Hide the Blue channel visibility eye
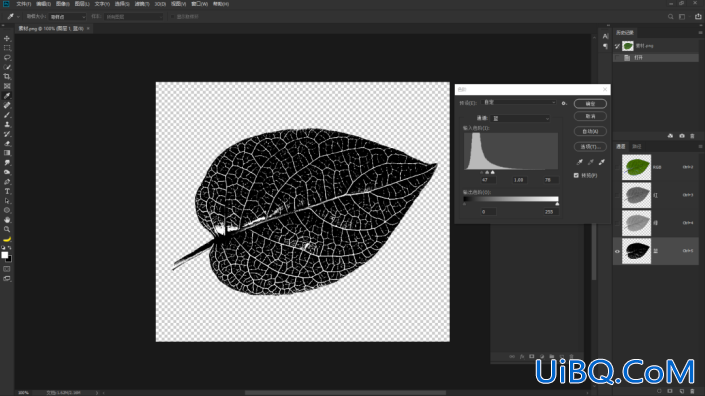705x396 pixels. click(x=617, y=251)
